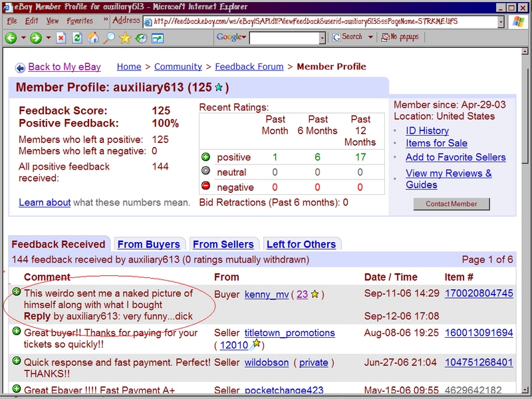Click the browser Forward arrow button
532x399 pixels.
[x=35, y=38]
